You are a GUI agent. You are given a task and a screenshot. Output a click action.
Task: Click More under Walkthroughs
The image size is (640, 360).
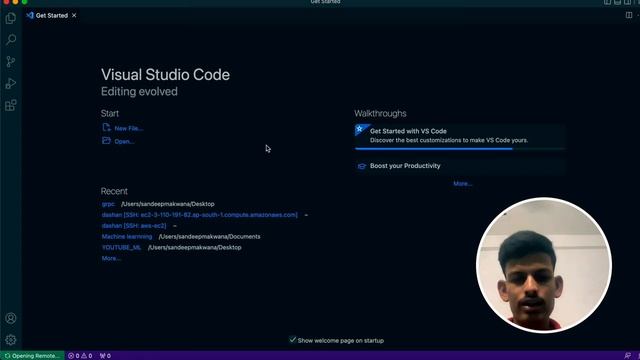pyautogui.click(x=462, y=184)
